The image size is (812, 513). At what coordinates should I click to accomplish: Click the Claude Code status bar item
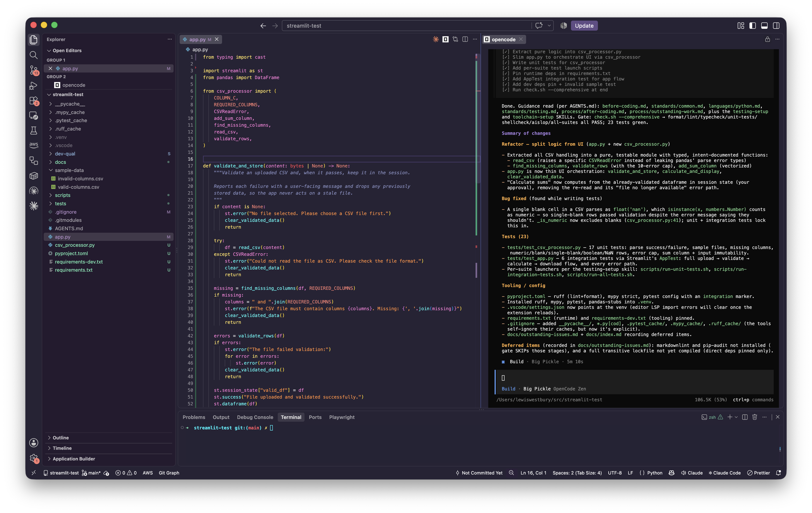[x=724, y=473]
